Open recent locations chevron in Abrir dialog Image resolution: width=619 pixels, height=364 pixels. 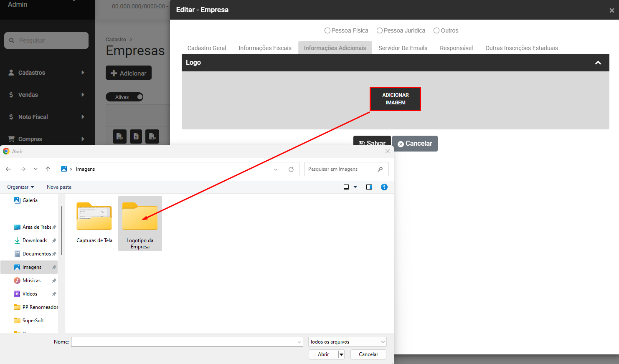pyautogui.click(x=36, y=169)
